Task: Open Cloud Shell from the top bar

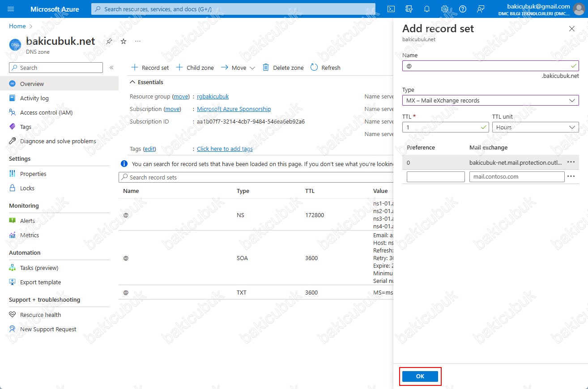Action: (x=391, y=9)
